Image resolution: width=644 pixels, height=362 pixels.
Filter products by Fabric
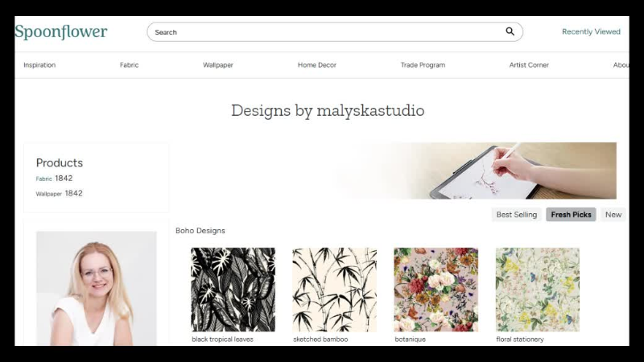[x=44, y=179]
